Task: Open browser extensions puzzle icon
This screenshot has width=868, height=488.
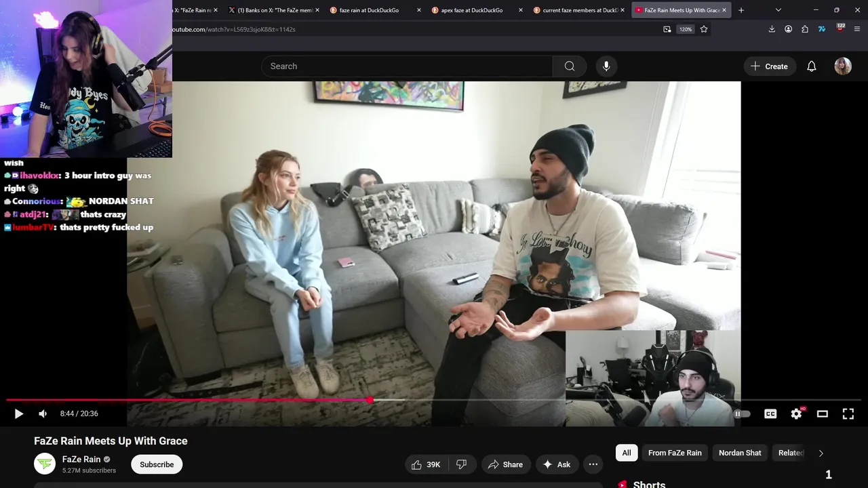Action: pos(805,29)
